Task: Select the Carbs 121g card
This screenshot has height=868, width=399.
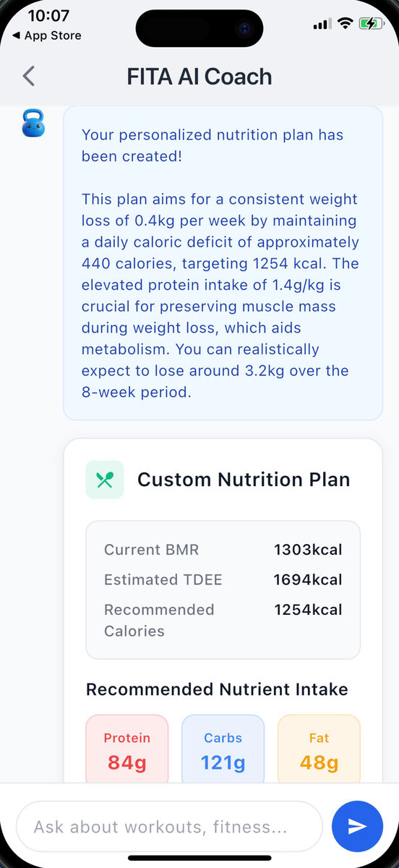Action: 223,749
